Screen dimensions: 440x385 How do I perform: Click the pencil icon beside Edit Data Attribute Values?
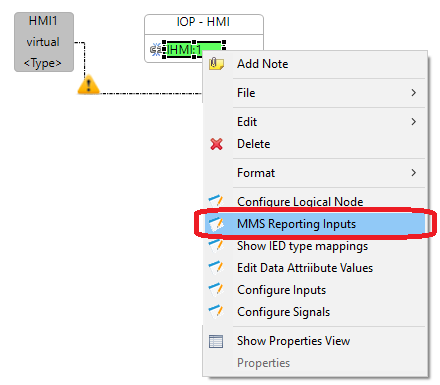tap(216, 267)
